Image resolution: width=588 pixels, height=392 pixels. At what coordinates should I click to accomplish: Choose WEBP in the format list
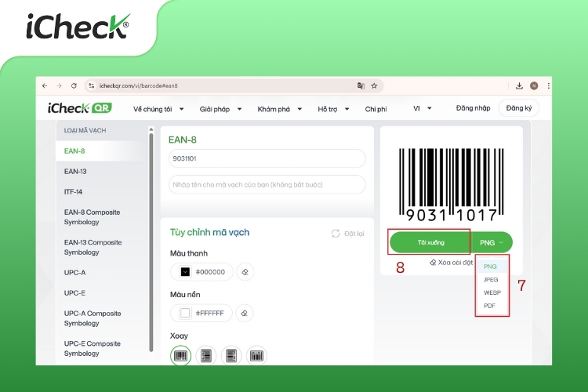click(492, 292)
